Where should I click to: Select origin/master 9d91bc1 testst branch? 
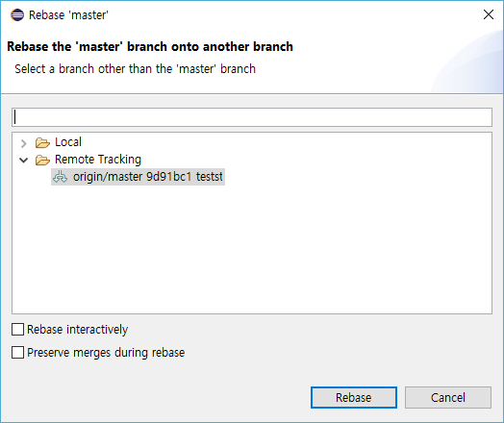[x=138, y=177]
